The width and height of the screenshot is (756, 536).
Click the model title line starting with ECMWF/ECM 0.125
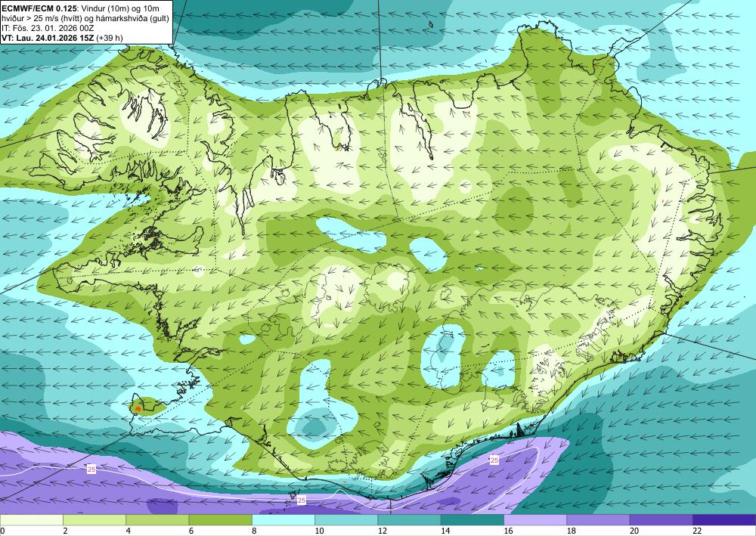[x=81, y=8]
